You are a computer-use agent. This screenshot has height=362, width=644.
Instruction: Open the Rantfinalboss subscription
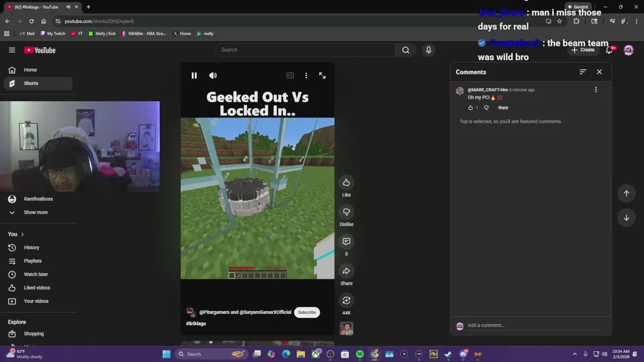click(x=38, y=199)
